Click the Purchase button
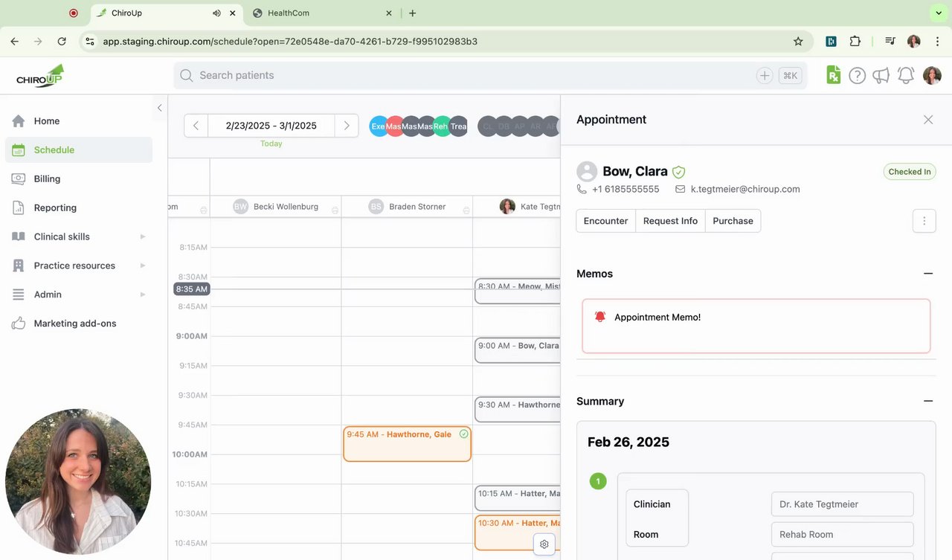952x560 pixels. (x=733, y=221)
